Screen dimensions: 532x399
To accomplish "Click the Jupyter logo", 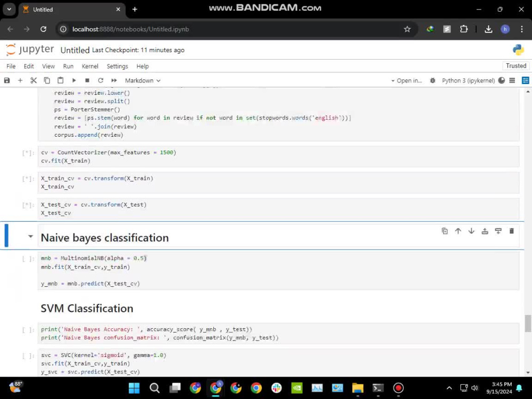I will pos(30,49).
